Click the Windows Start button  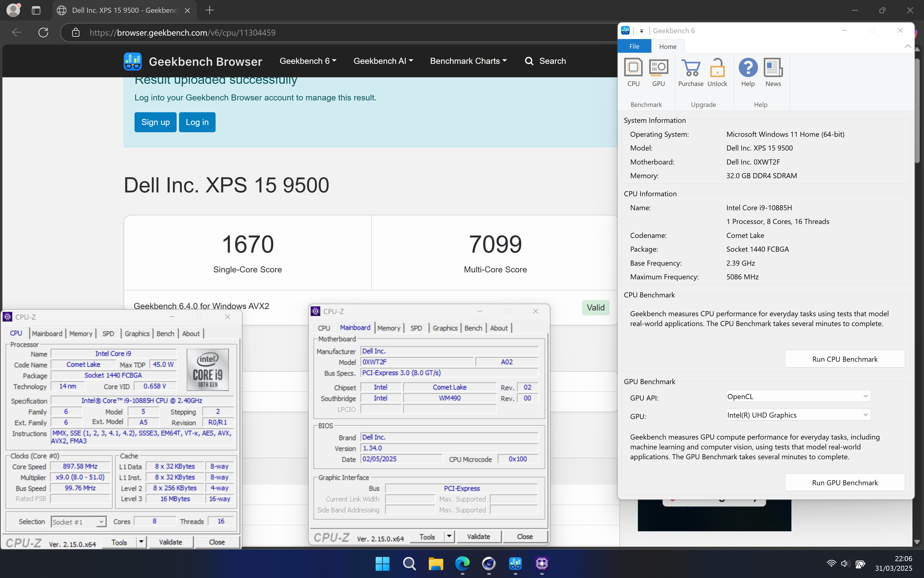click(x=382, y=564)
